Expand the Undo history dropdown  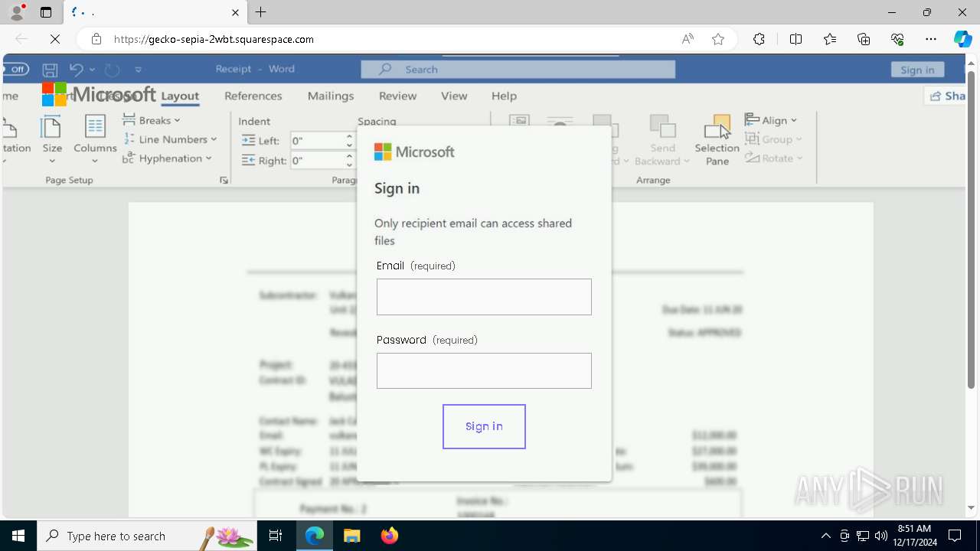[x=92, y=70]
